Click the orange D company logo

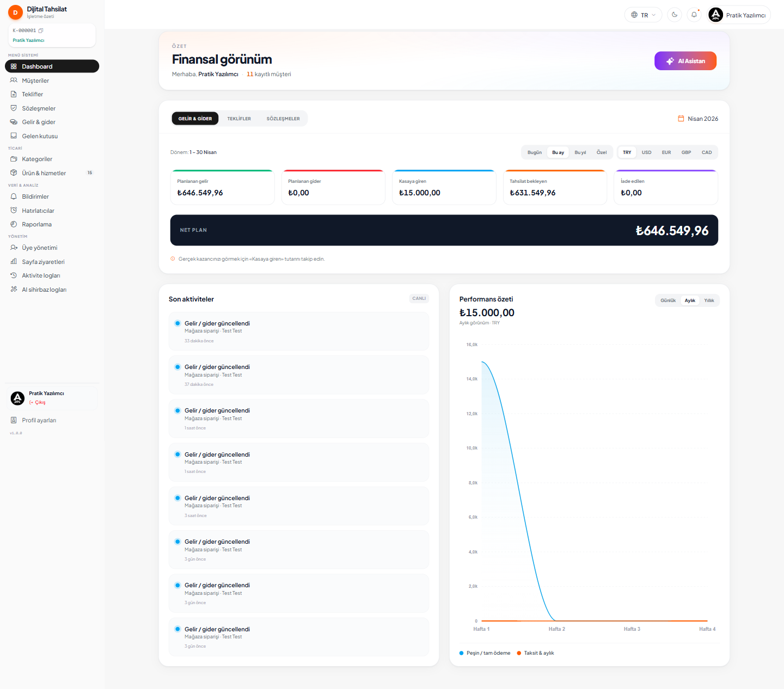pyautogui.click(x=15, y=13)
